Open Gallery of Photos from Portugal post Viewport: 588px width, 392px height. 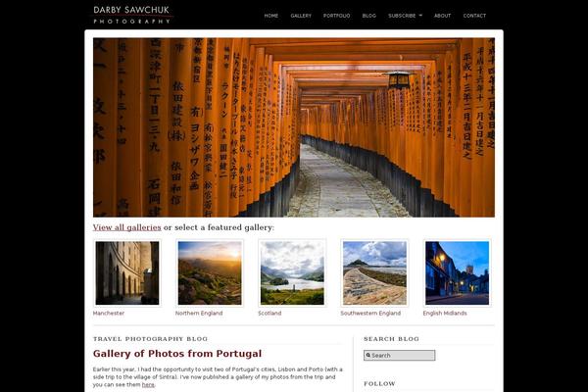pos(177,354)
